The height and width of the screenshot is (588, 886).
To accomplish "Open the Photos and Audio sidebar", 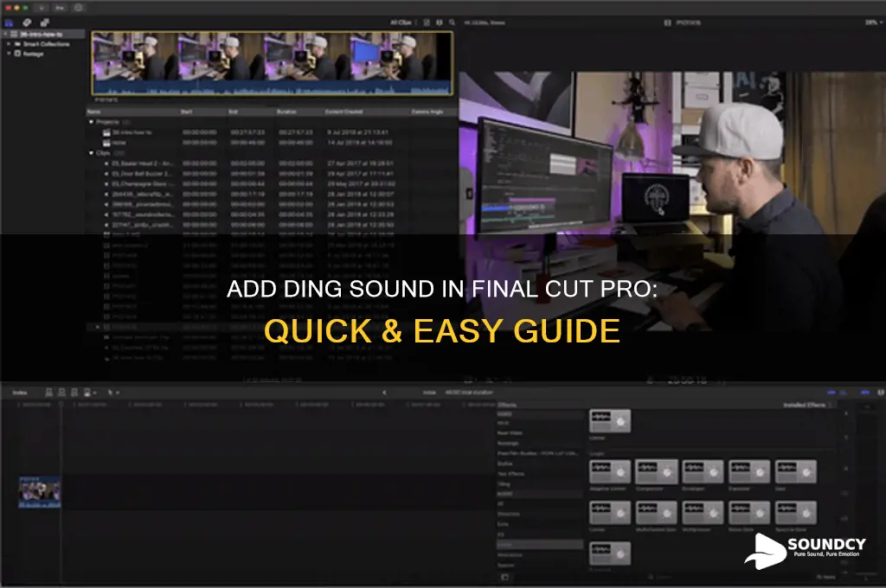I will click(27, 22).
